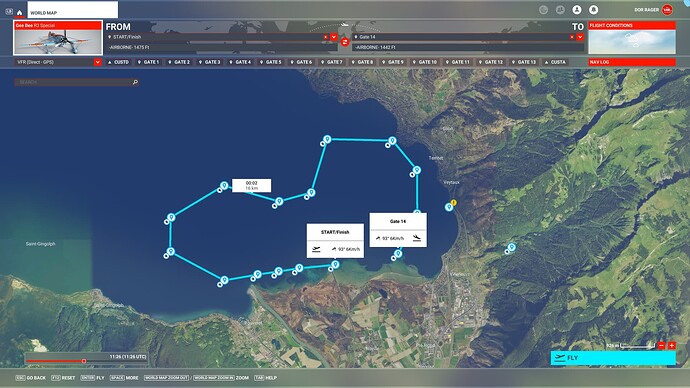Screen dimensions: 690x388
Task: Open the Flight Conditions panel
Action: [632, 38]
